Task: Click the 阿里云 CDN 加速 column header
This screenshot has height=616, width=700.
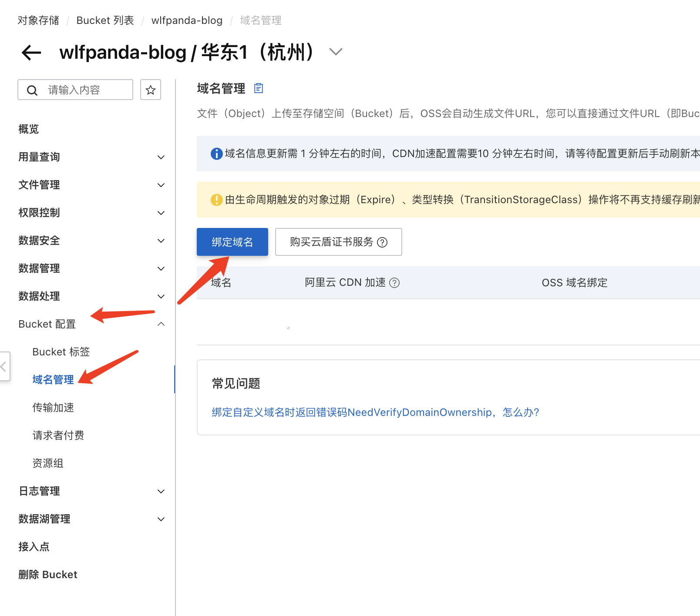Action: point(345,283)
